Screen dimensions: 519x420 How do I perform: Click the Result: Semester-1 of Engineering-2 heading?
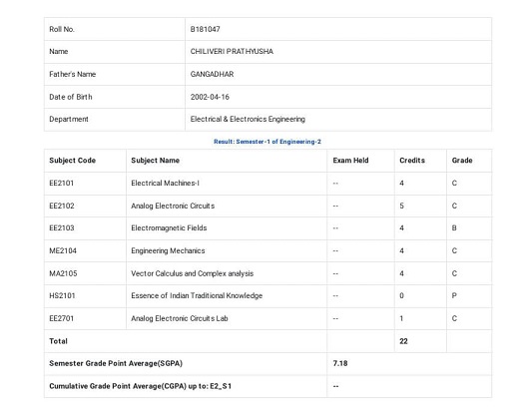point(267,142)
